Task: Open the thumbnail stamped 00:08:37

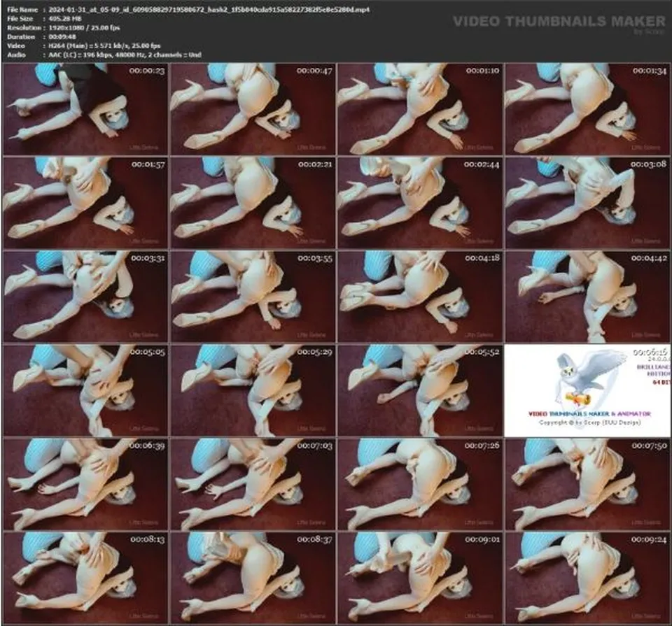Action: (x=253, y=578)
